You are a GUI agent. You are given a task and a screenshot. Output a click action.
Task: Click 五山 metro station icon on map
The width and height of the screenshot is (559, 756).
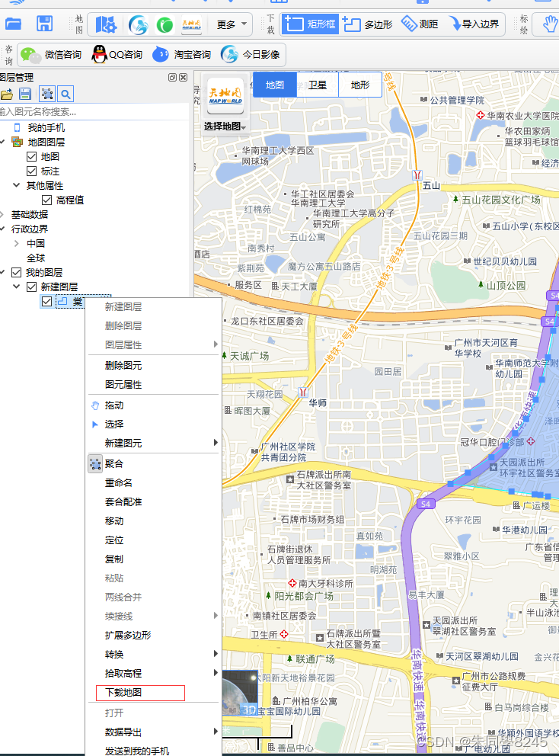pos(417,175)
